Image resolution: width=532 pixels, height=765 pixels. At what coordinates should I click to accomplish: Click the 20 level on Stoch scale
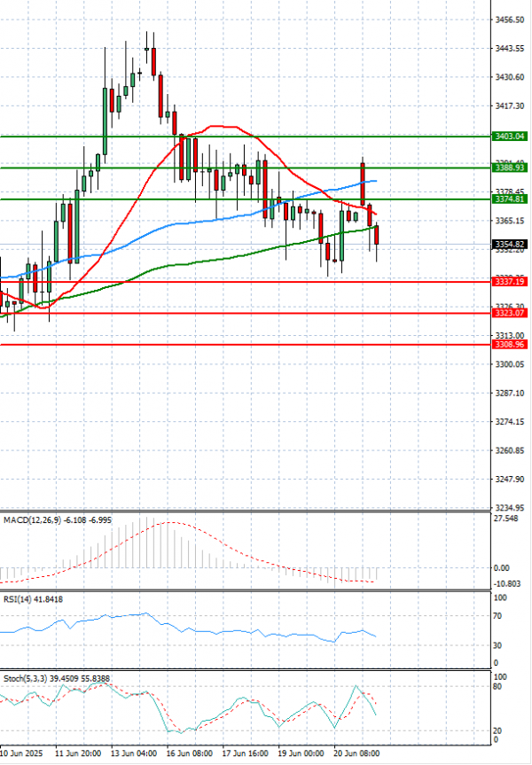pyautogui.click(x=497, y=730)
